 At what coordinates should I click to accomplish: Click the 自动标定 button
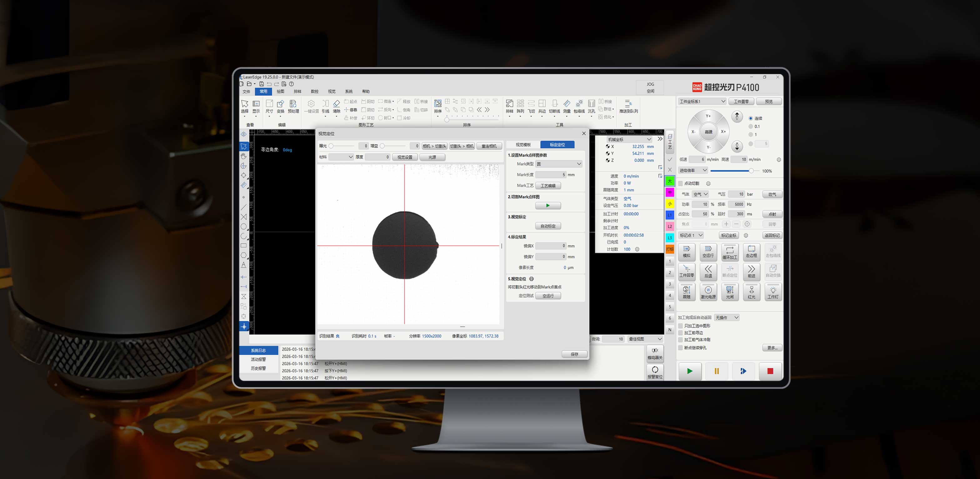[x=548, y=226]
